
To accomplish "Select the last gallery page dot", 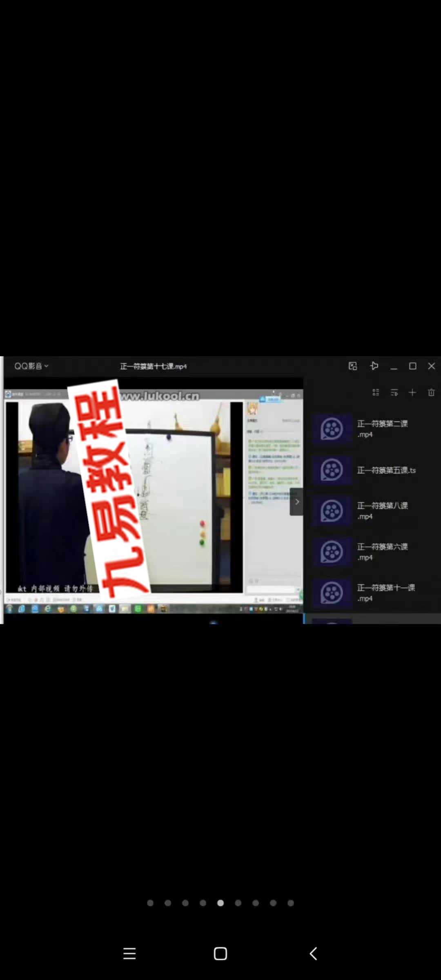I will (x=291, y=903).
